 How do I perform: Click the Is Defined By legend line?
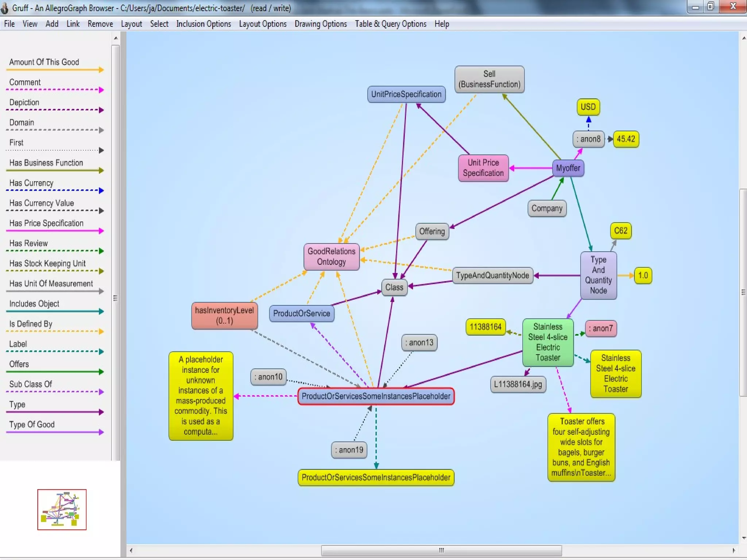pyautogui.click(x=55, y=331)
